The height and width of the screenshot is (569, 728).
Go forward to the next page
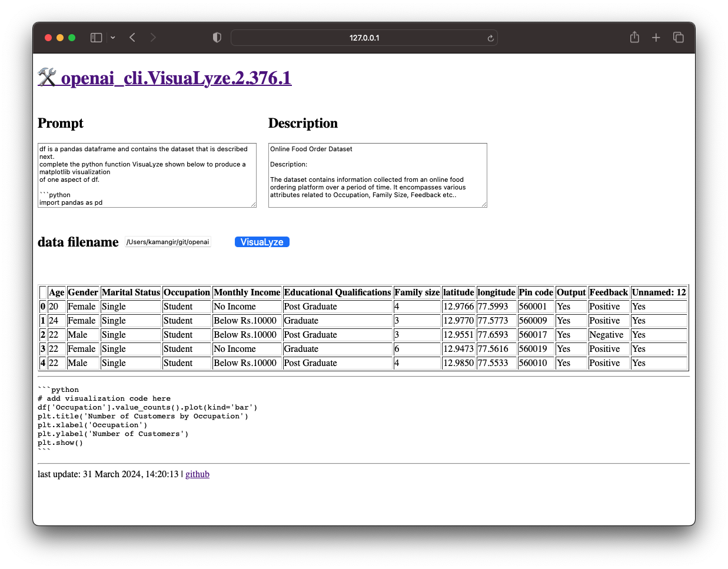click(x=153, y=38)
